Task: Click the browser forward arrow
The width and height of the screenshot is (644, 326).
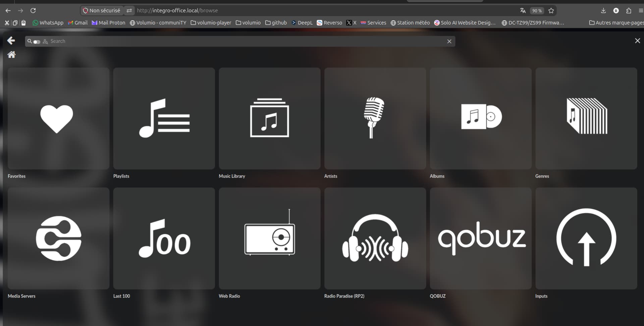Action: click(x=20, y=10)
